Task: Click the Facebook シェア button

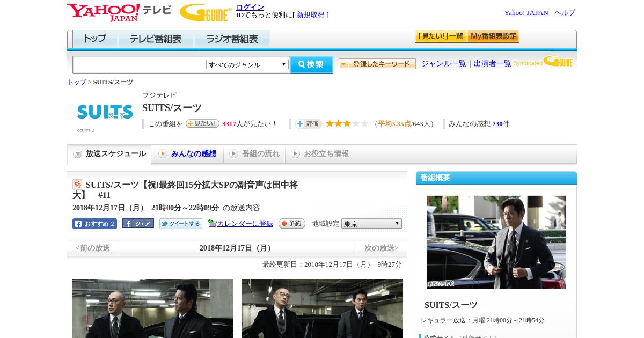Action: [x=138, y=224]
